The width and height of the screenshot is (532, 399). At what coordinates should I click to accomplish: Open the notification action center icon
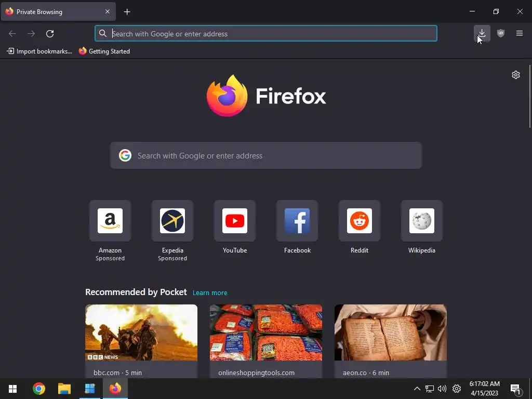pyautogui.click(x=515, y=389)
